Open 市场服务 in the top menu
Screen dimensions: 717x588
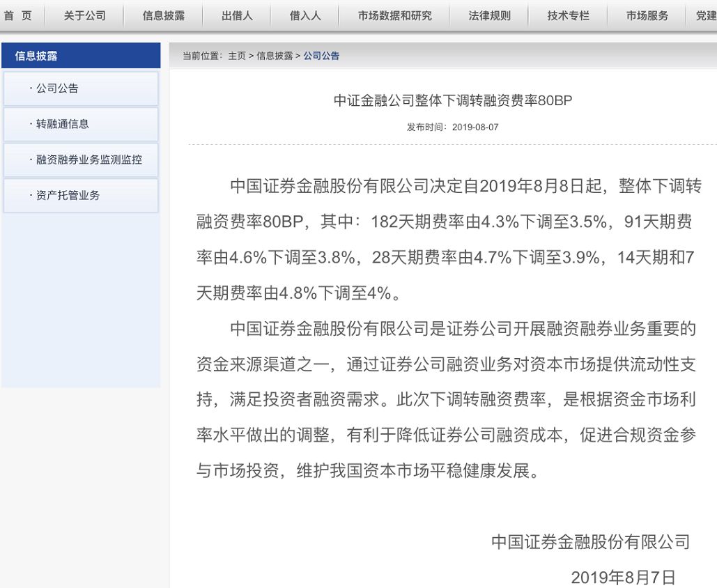point(647,15)
